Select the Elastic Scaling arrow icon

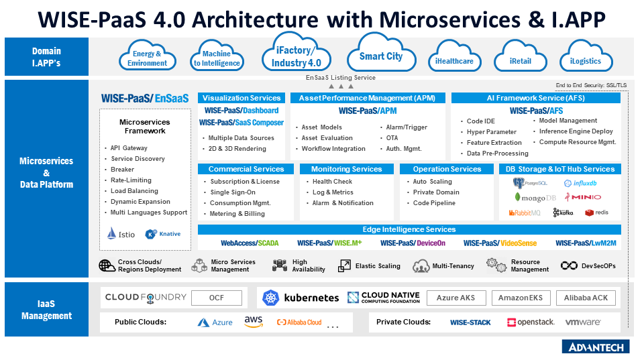click(344, 265)
